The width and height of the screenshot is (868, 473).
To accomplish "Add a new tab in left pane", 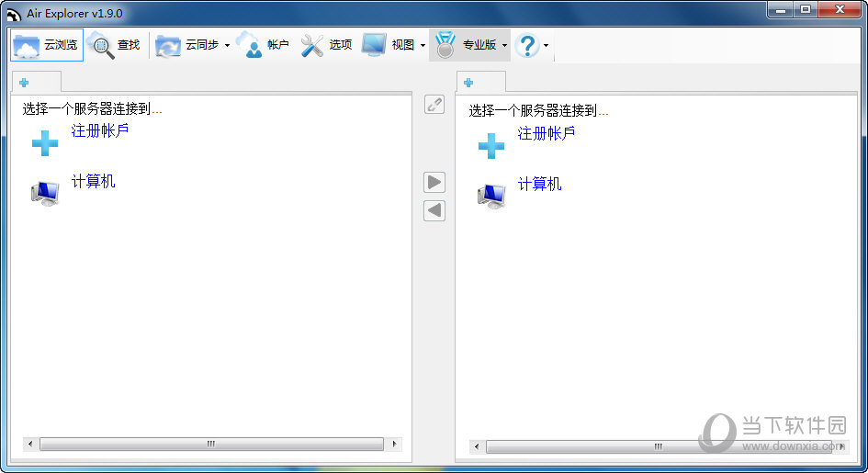I will (24, 83).
